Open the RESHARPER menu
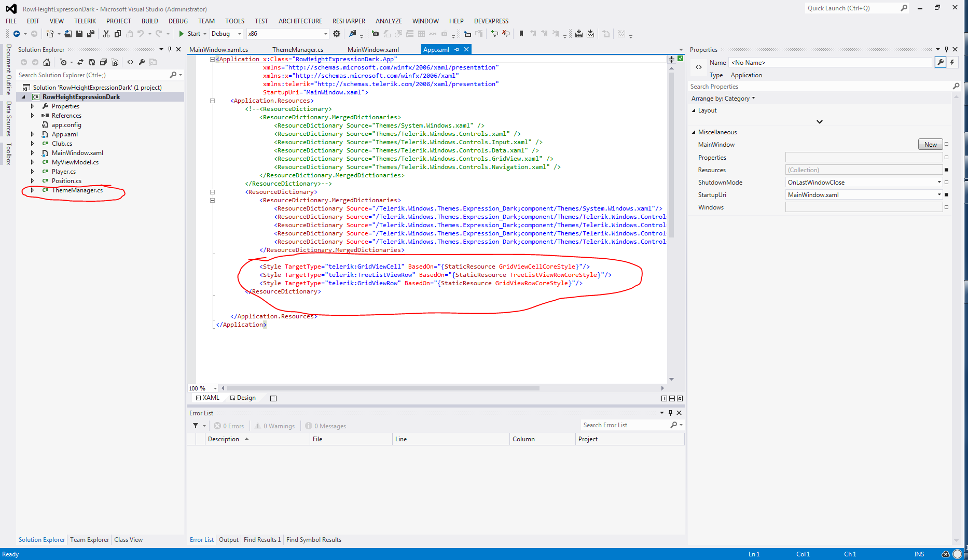Screen dimensions: 968x560 (x=349, y=21)
